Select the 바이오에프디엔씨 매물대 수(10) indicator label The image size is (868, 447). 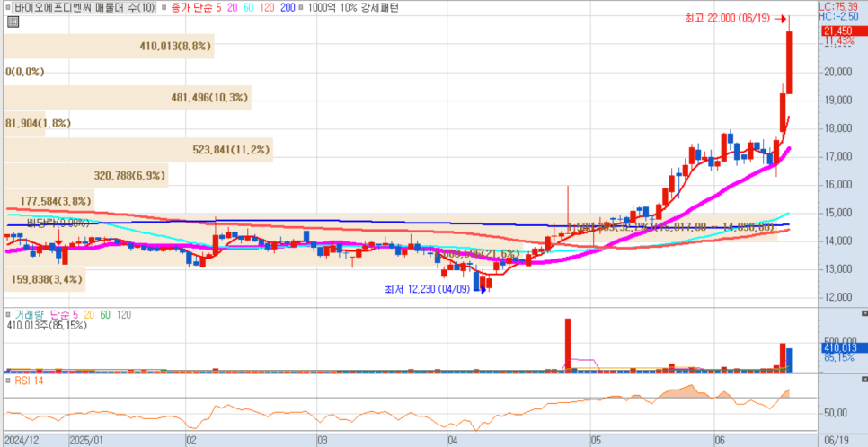coord(84,8)
